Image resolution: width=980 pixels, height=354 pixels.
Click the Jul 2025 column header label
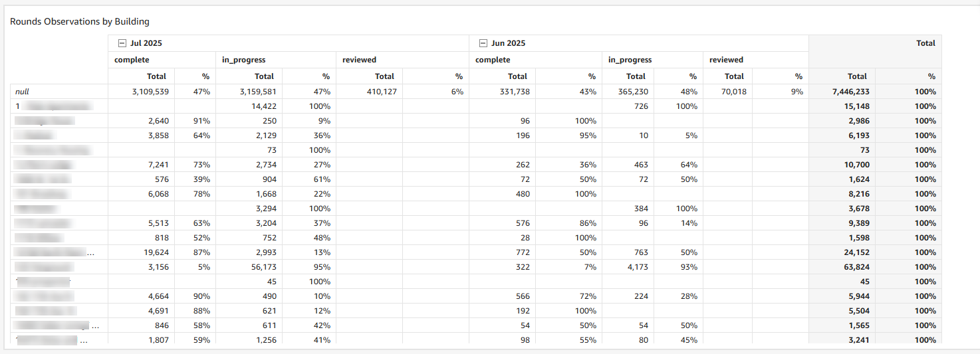coord(146,43)
